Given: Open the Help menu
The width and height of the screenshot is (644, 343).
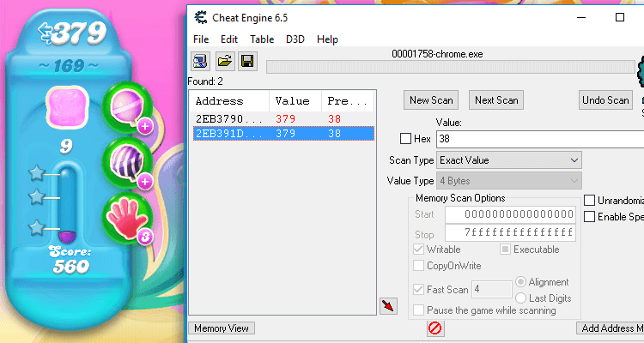Looking at the screenshot, I should 327,39.
